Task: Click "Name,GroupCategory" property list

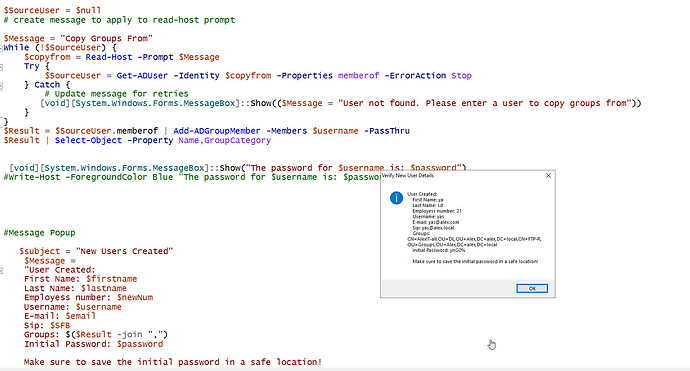Action: 224,140
